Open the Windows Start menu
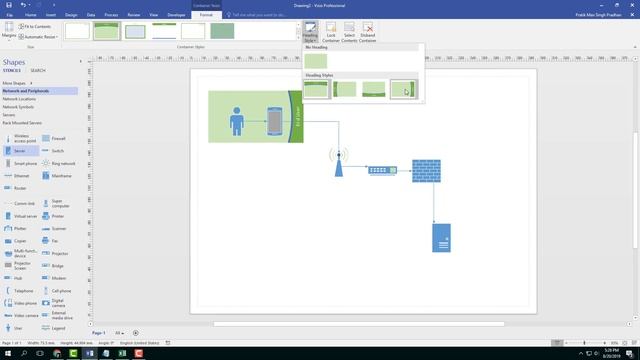640x360 pixels. click(8, 353)
